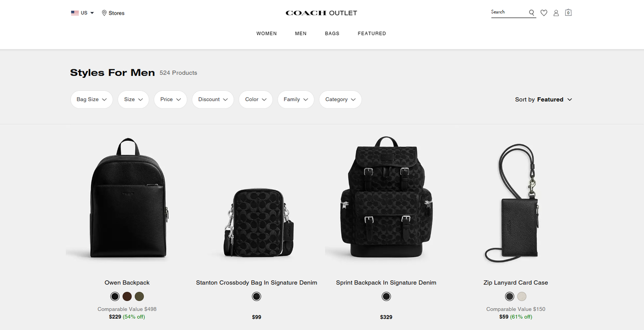Image resolution: width=644 pixels, height=330 pixels.
Task: Expand the Category filter
Action: coord(340,99)
